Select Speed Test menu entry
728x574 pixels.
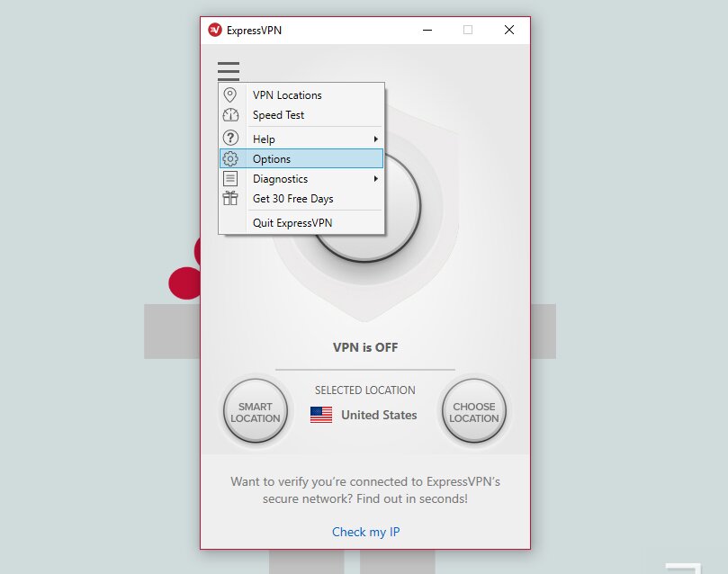pyautogui.click(x=301, y=114)
